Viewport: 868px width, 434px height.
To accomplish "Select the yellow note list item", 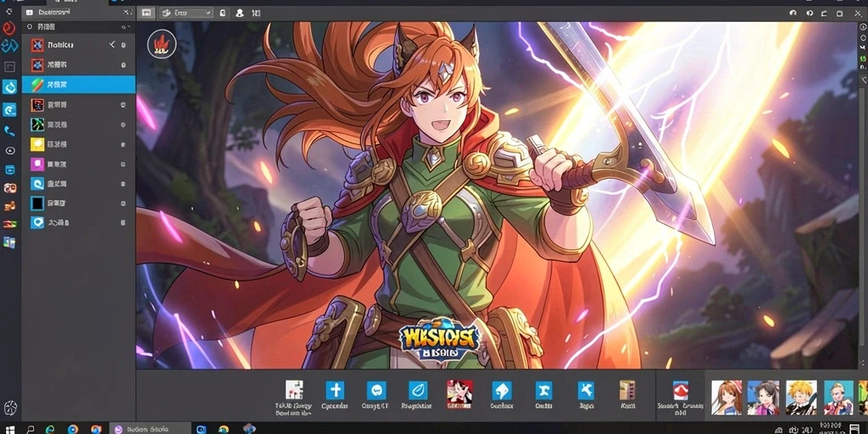I will point(79,144).
